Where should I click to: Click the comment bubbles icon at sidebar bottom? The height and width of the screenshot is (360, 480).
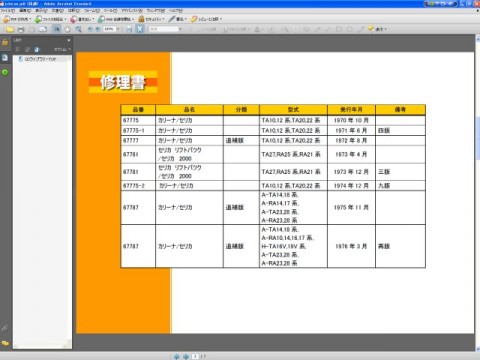(5, 343)
